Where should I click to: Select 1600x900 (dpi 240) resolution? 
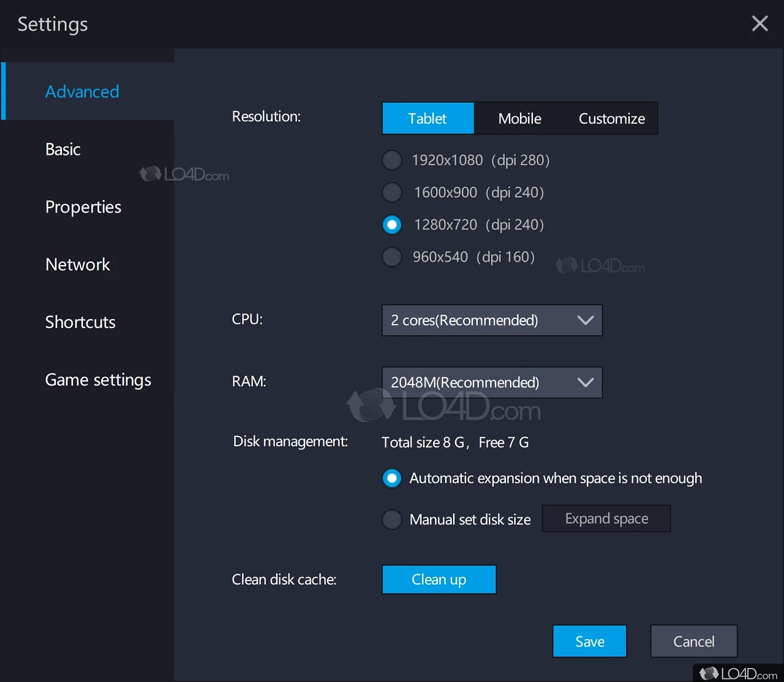(x=392, y=193)
